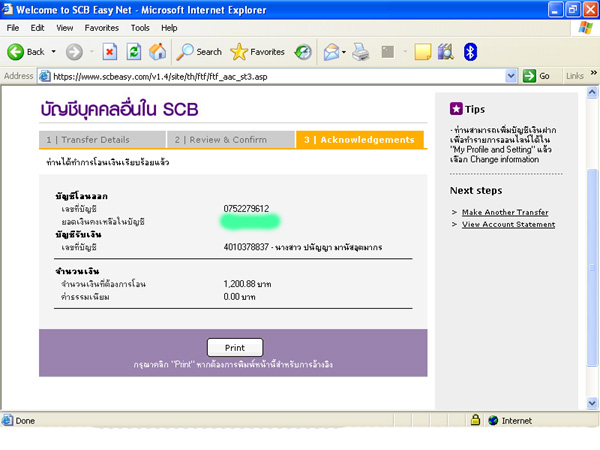Expand the Links toolbar chevron
The width and height of the screenshot is (600, 450).
[593, 72]
